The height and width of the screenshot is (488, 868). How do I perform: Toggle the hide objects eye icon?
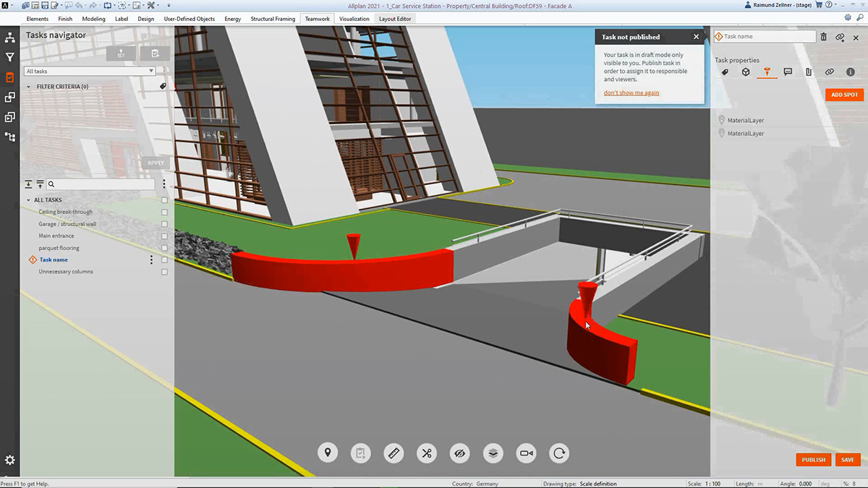(x=459, y=453)
